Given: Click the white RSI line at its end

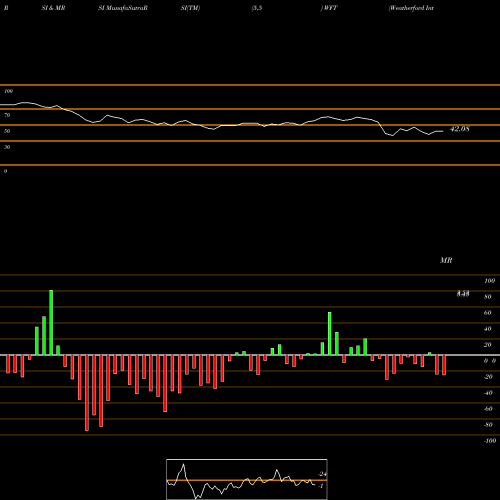Looking at the screenshot, I should coord(442,131).
